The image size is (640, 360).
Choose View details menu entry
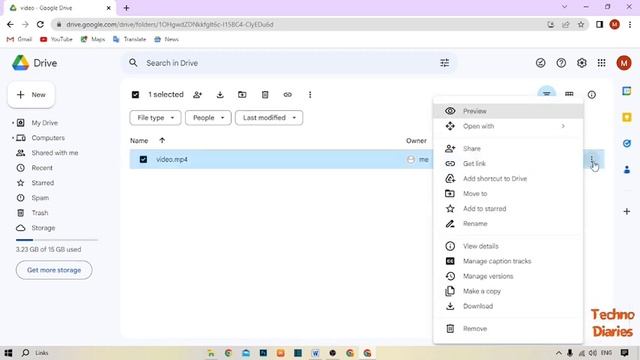(x=508, y=246)
